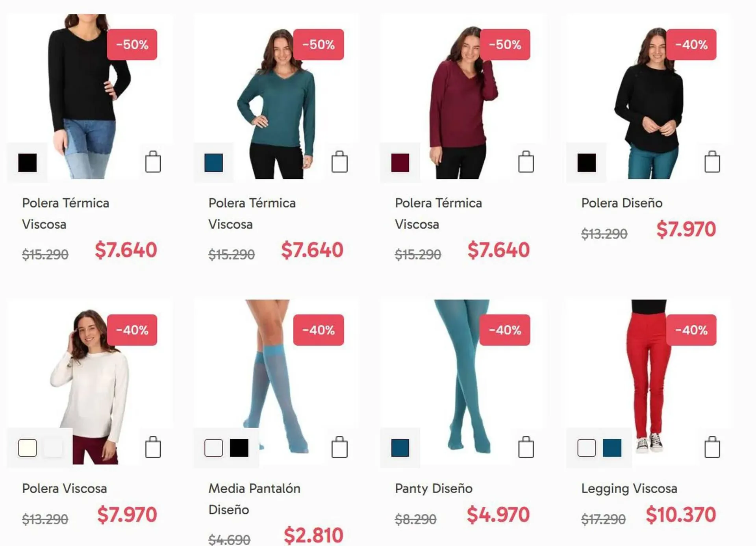Image resolution: width=756 pixels, height=546 pixels.
Task: Click bag icon for Media Pantalón Diseño
Action: point(339,447)
